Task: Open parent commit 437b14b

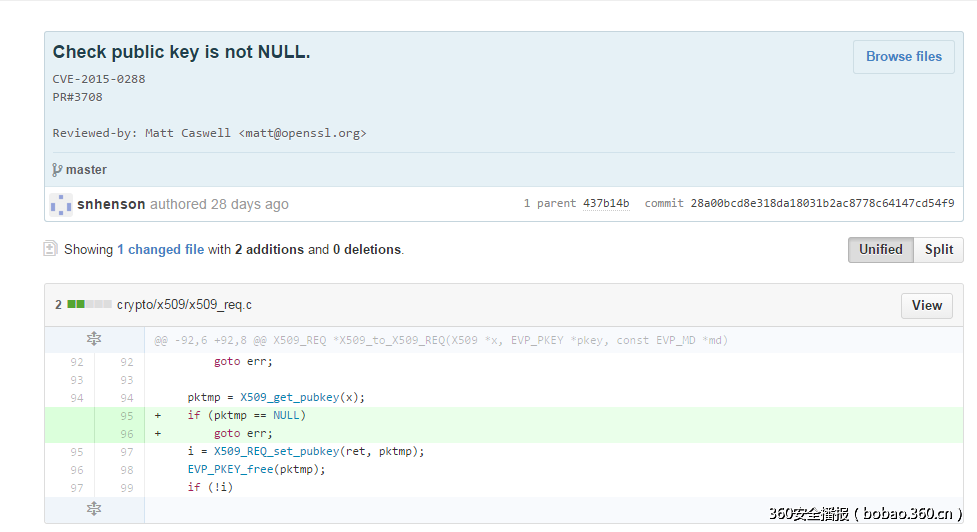Action: coord(606,204)
